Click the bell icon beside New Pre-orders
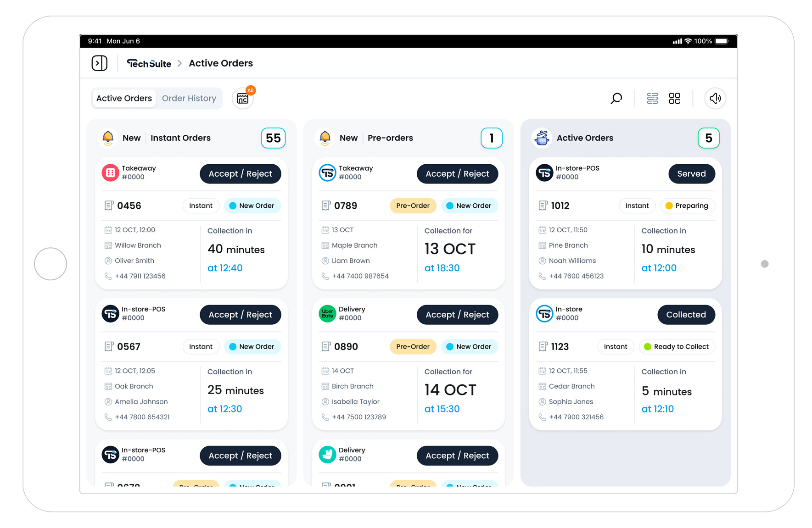The image size is (812, 528). (x=325, y=138)
